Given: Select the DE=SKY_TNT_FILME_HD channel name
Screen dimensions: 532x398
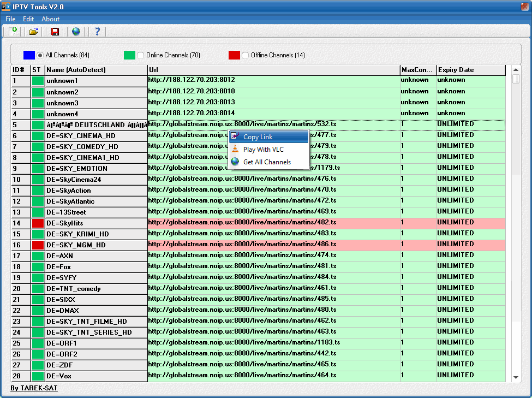Looking at the screenshot, I should click(87, 321).
